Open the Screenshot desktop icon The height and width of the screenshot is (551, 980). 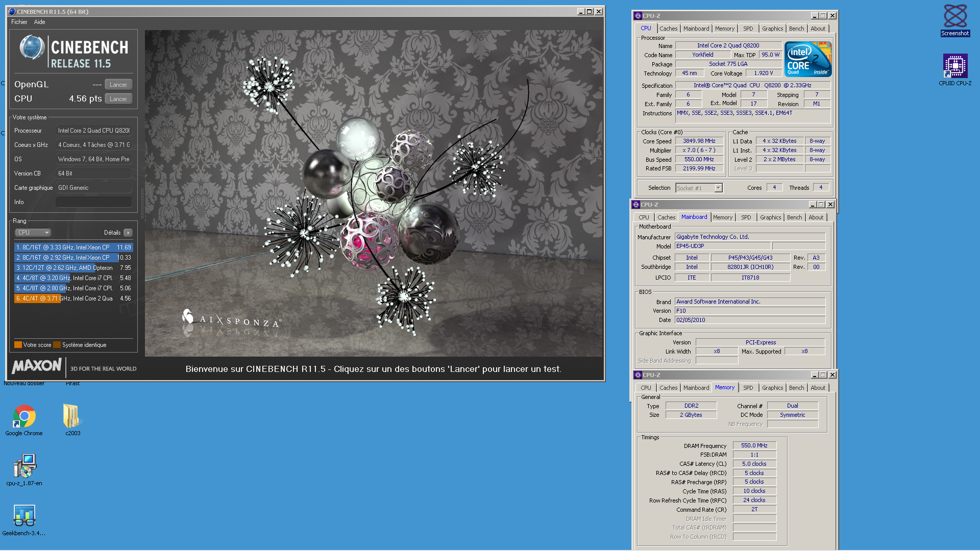pyautogui.click(x=955, y=20)
